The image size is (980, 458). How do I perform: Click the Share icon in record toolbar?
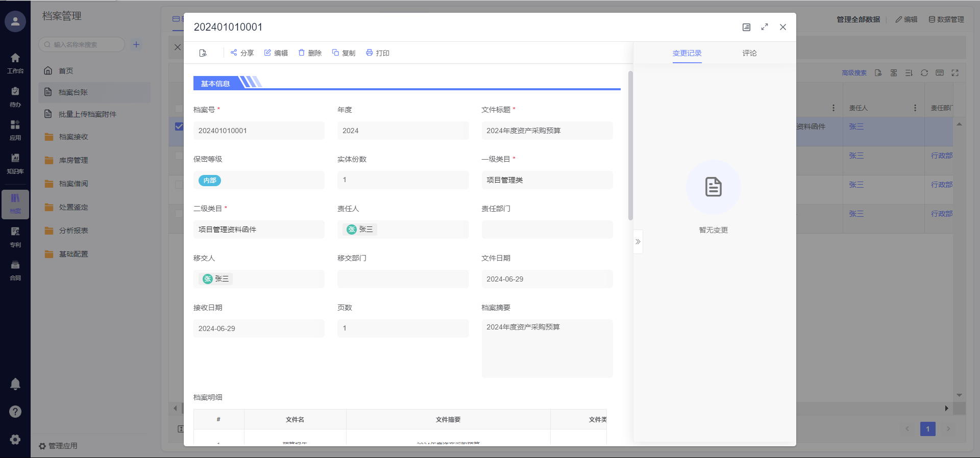pyautogui.click(x=234, y=53)
